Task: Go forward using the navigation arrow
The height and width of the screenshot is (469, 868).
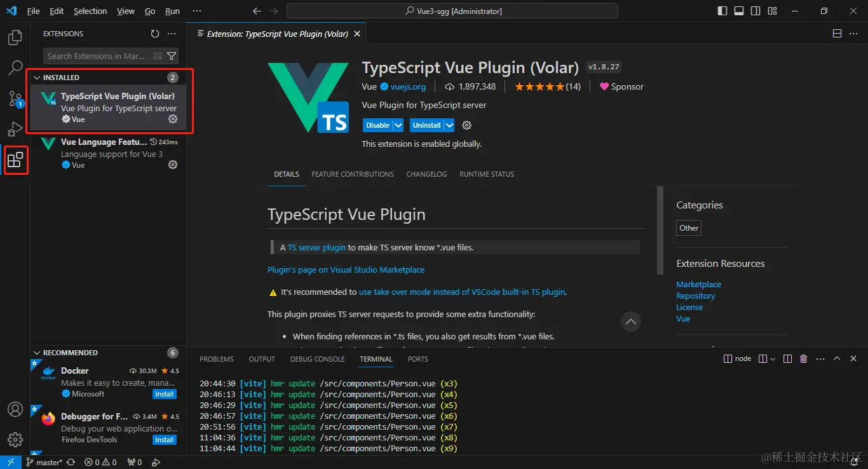Action: coord(273,11)
